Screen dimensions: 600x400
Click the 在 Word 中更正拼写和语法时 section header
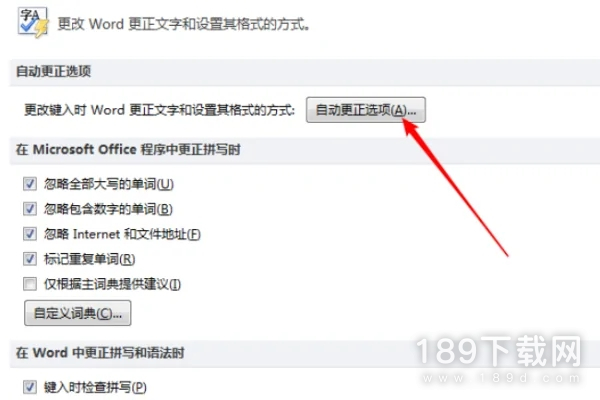[x=100, y=353]
